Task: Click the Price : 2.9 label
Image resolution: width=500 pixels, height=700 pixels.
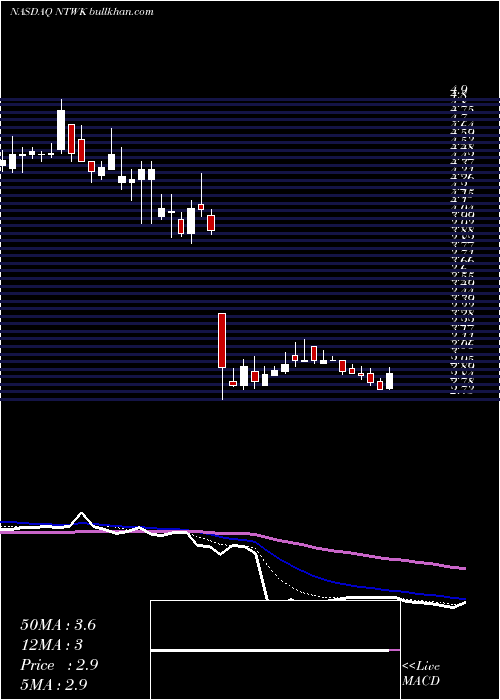Action: click(x=59, y=665)
